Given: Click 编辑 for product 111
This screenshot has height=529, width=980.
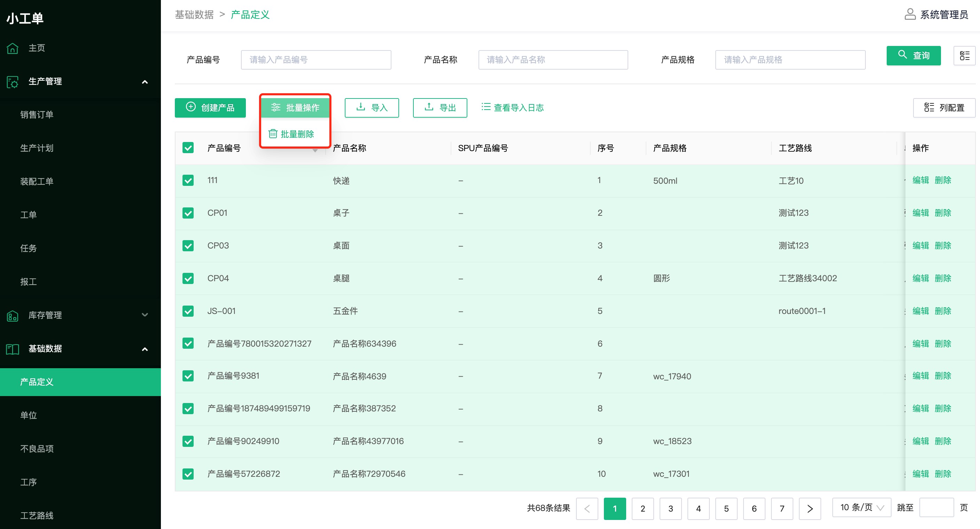Looking at the screenshot, I should (921, 180).
